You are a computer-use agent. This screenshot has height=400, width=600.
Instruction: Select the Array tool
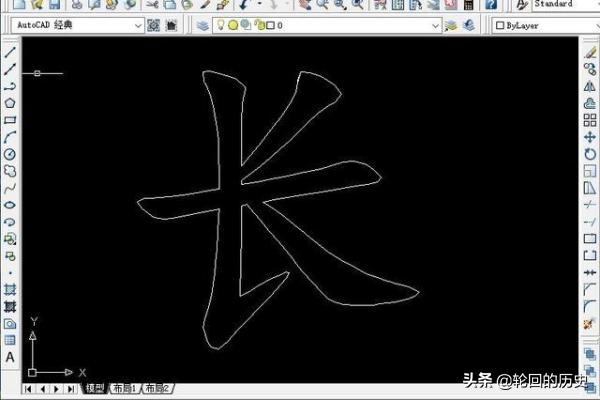590,120
